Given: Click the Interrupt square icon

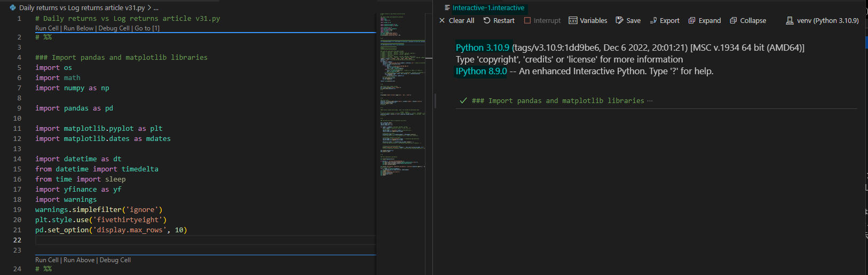Looking at the screenshot, I should coord(527,20).
